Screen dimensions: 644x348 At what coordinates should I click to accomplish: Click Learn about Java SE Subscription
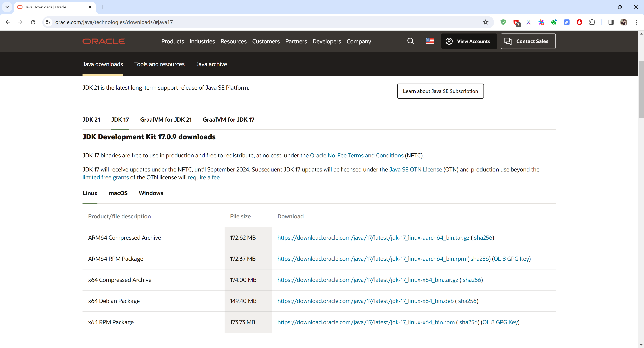[x=440, y=91]
